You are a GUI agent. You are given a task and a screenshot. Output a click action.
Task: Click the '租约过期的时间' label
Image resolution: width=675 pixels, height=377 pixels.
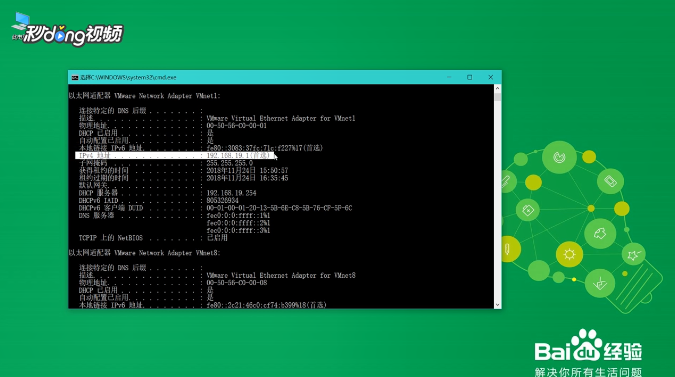point(103,178)
